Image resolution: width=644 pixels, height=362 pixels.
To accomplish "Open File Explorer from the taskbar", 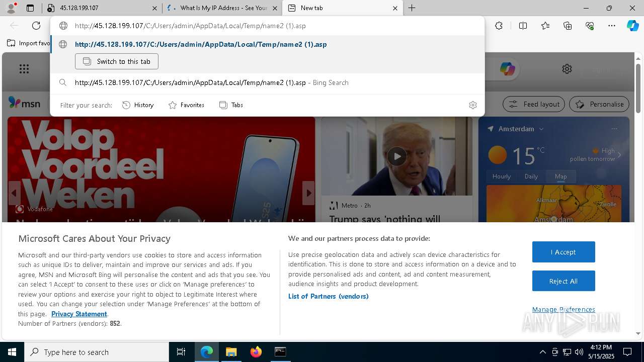I will click(231, 352).
